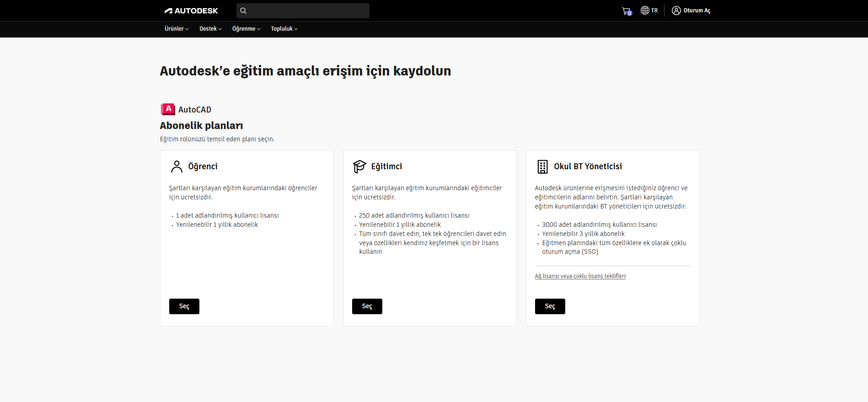Click "Eğitim rolünüzü temsil eden planı seçin." text

click(x=217, y=139)
